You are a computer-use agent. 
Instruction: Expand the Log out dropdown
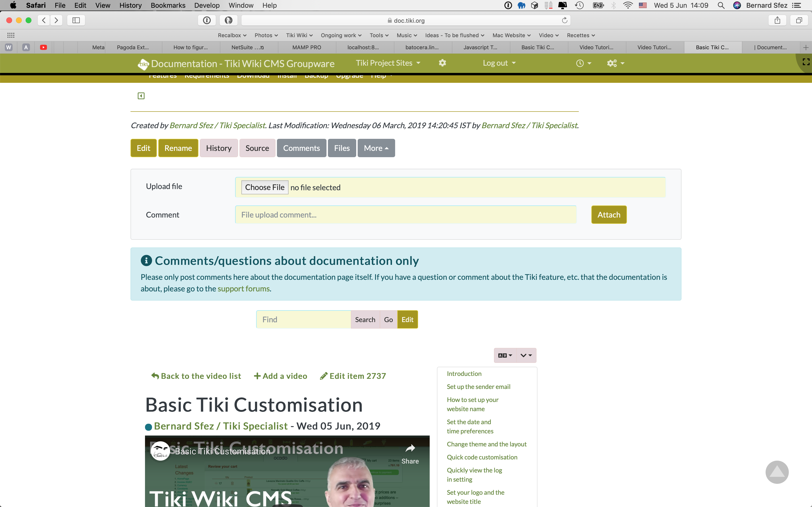[499, 63]
